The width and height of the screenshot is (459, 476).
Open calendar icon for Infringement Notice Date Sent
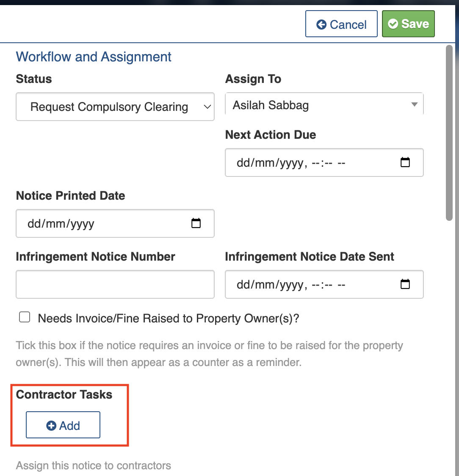[x=405, y=284]
